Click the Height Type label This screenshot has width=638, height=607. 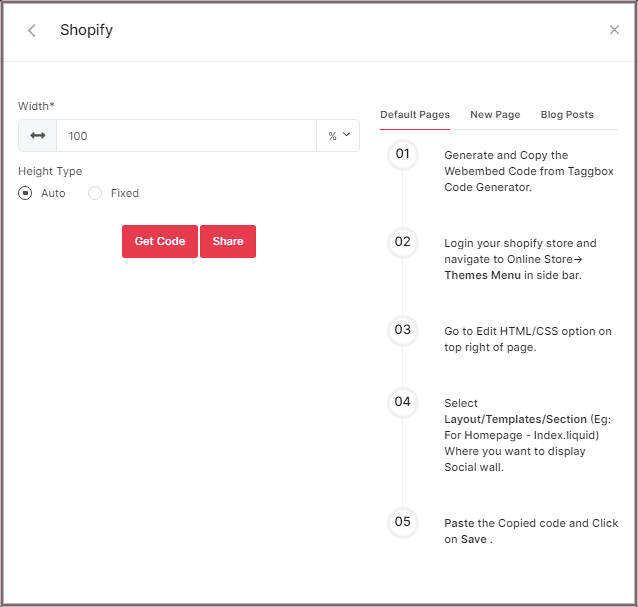point(50,171)
